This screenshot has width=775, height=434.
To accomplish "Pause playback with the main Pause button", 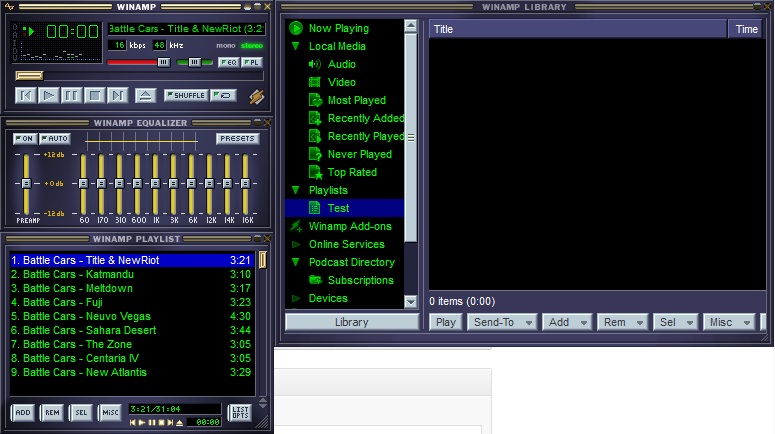I will 71,95.
